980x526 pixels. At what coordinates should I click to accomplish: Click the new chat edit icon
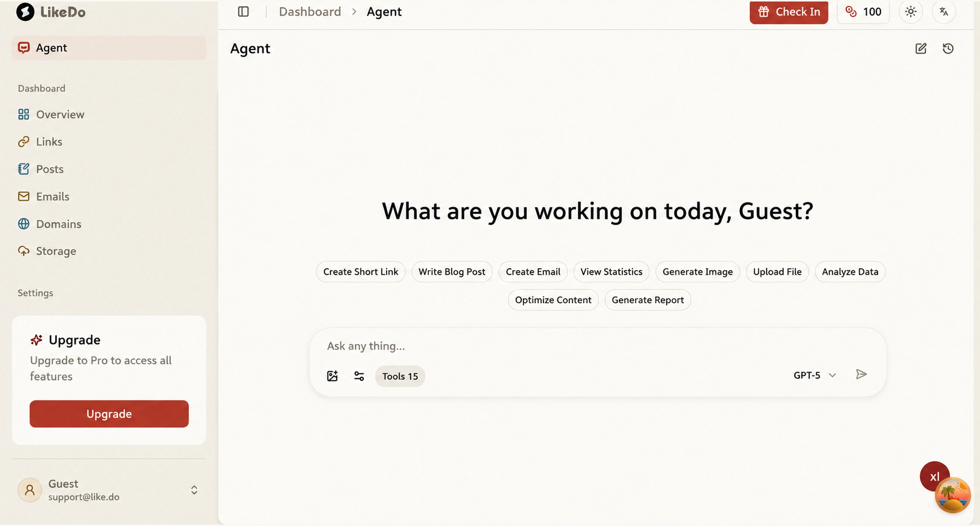pyautogui.click(x=920, y=48)
